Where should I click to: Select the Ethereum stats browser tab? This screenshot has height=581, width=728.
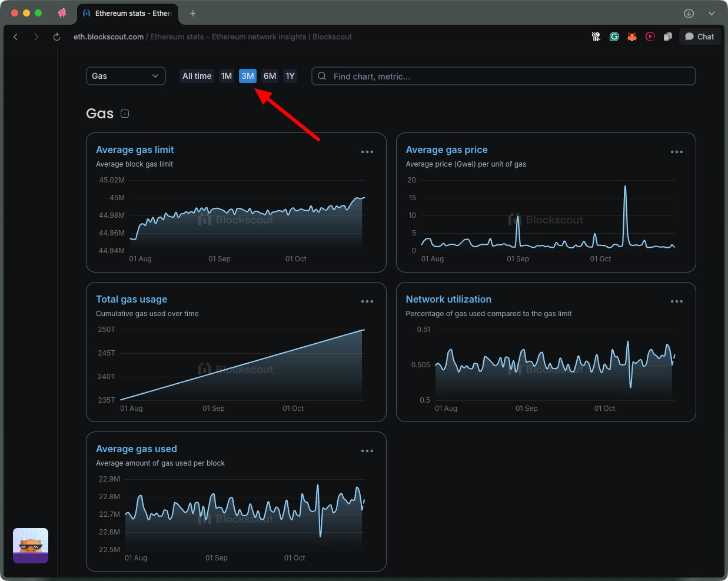[128, 13]
